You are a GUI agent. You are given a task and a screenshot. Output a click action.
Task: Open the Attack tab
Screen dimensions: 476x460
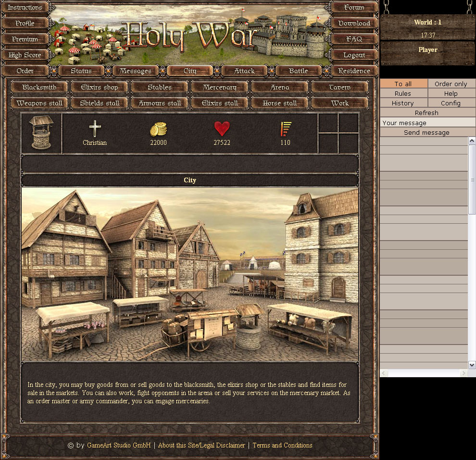244,71
